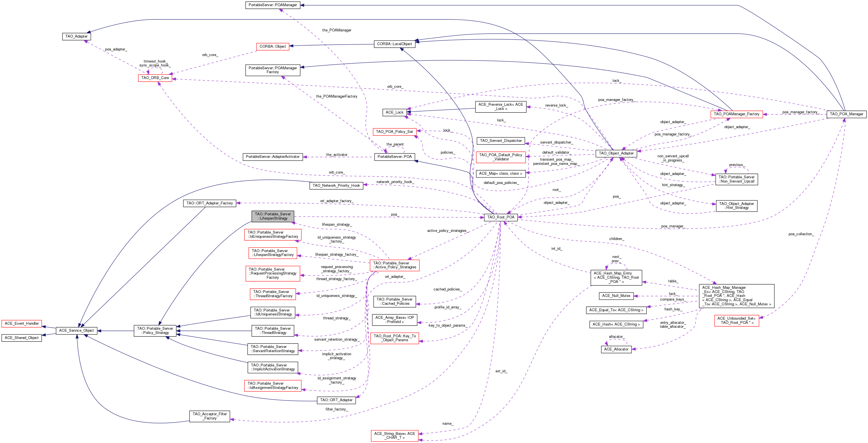This screenshot has height=443, width=868.
Task: Click the highlighted LifespanStrategy node
Action: click(x=273, y=216)
